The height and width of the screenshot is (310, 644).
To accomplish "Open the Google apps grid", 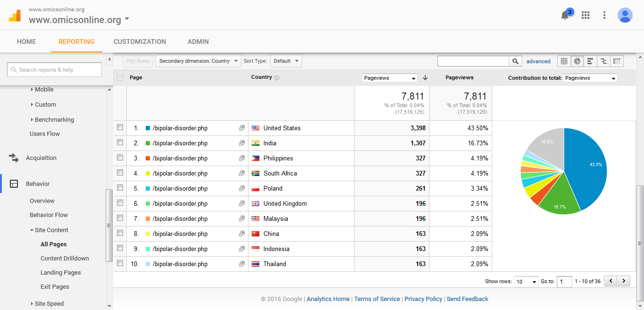I will (x=586, y=15).
